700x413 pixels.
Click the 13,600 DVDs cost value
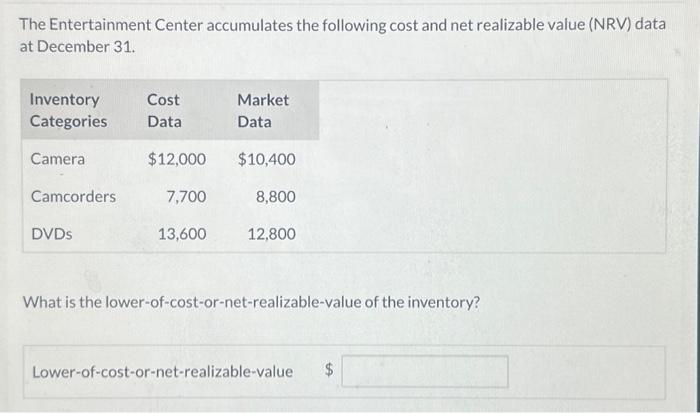(x=182, y=234)
